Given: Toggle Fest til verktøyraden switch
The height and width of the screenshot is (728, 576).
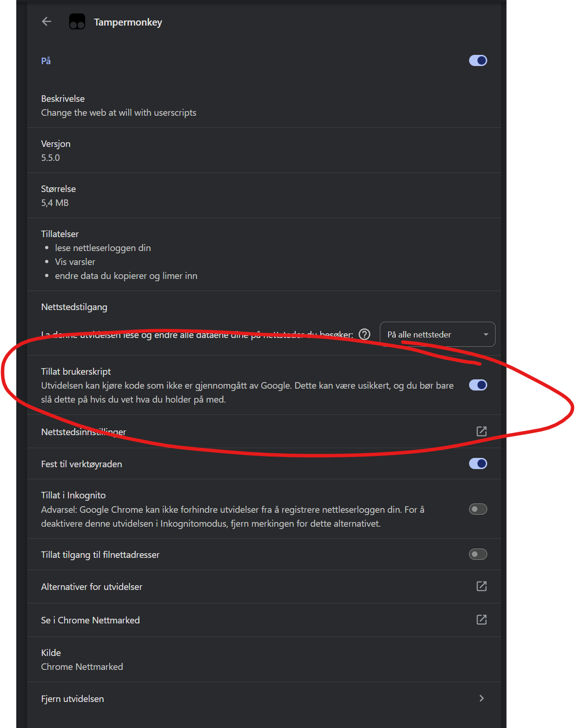Looking at the screenshot, I should 478,463.
